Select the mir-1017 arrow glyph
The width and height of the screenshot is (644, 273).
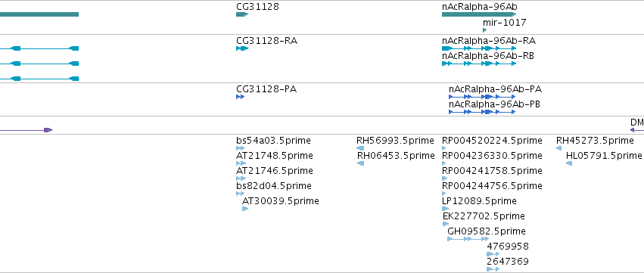484,30
